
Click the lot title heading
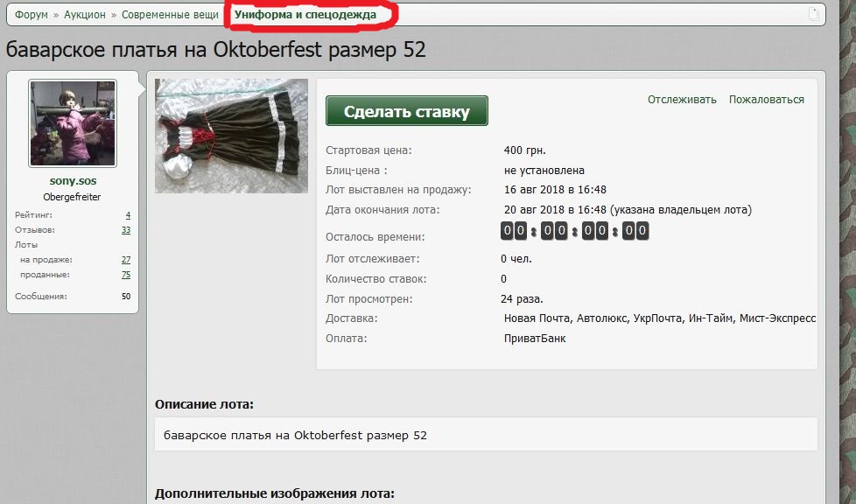(x=215, y=50)
